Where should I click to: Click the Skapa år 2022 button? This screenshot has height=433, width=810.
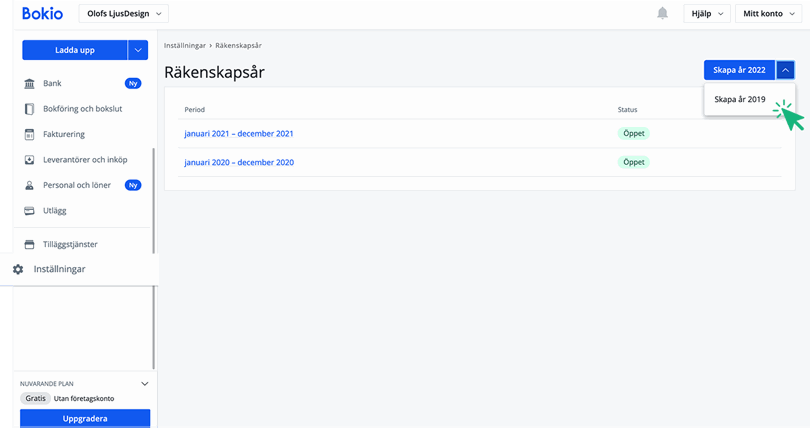tap(739, 70)
